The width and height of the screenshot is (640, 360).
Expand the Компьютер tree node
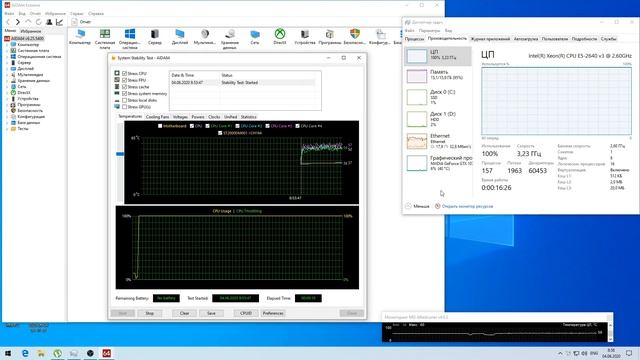[x=7, y=44]
